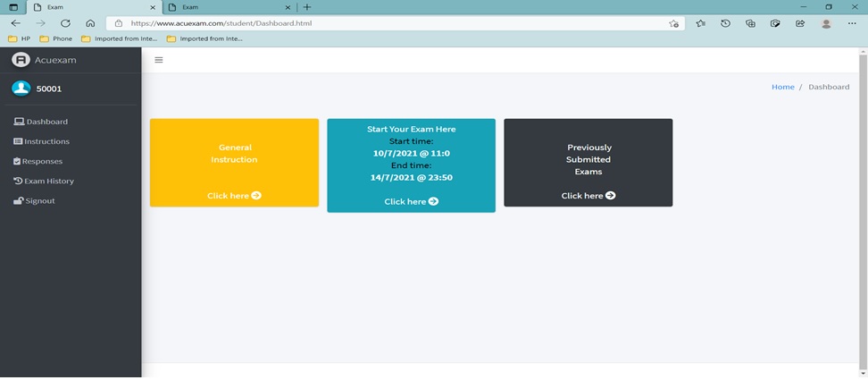
Task: Follow the Home breadcrumb link
Action: (x=782, y=87)
